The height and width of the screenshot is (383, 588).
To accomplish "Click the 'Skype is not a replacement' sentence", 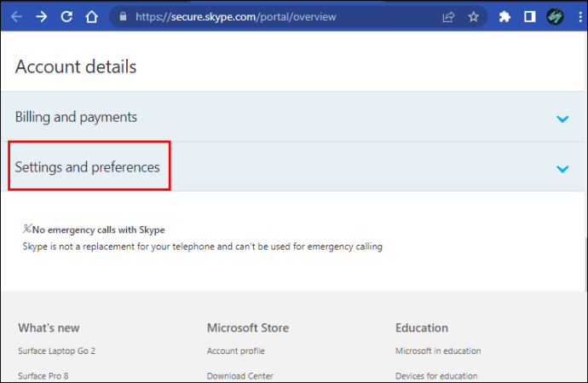I will click(x=203, y=247).
